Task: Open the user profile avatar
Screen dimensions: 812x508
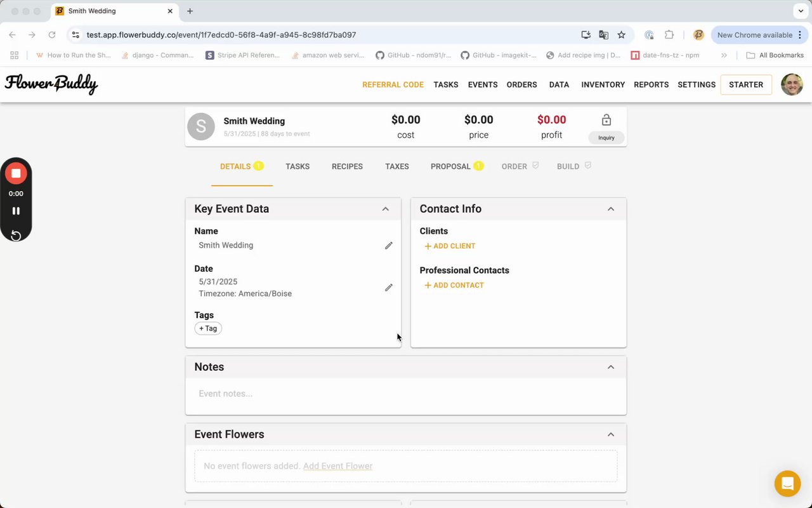Action: click(792, 84)
